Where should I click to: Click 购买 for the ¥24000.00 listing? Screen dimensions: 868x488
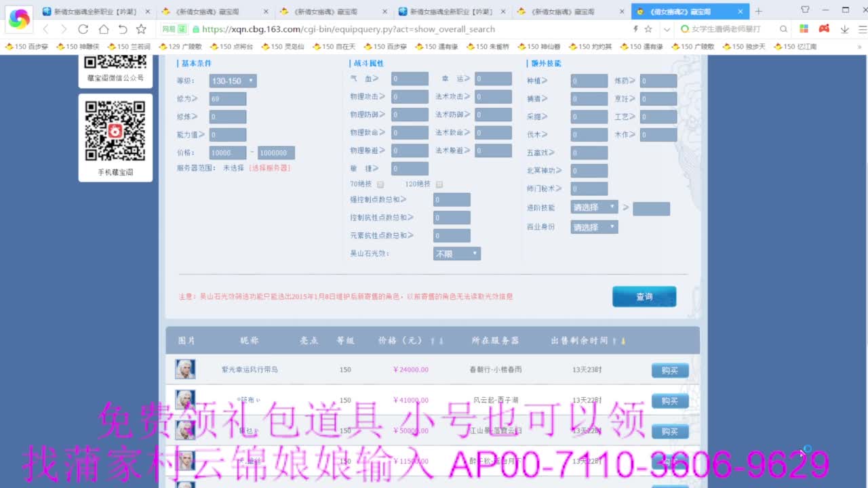click(670, 370)
